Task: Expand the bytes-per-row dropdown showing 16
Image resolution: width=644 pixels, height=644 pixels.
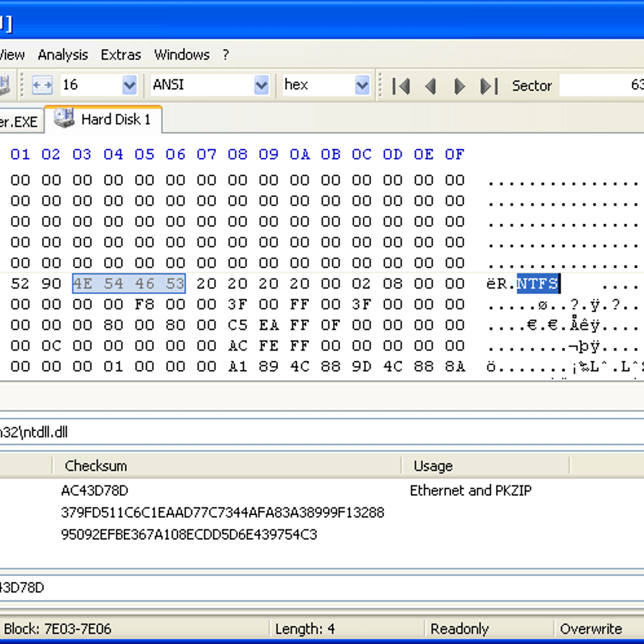Action: click(x=129, y=85)
